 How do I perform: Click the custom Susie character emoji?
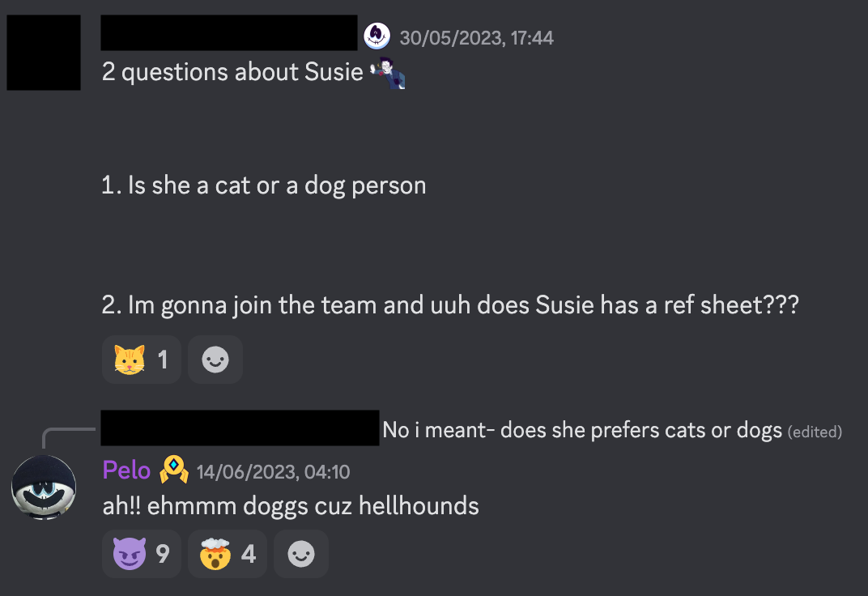pos(388,73)
